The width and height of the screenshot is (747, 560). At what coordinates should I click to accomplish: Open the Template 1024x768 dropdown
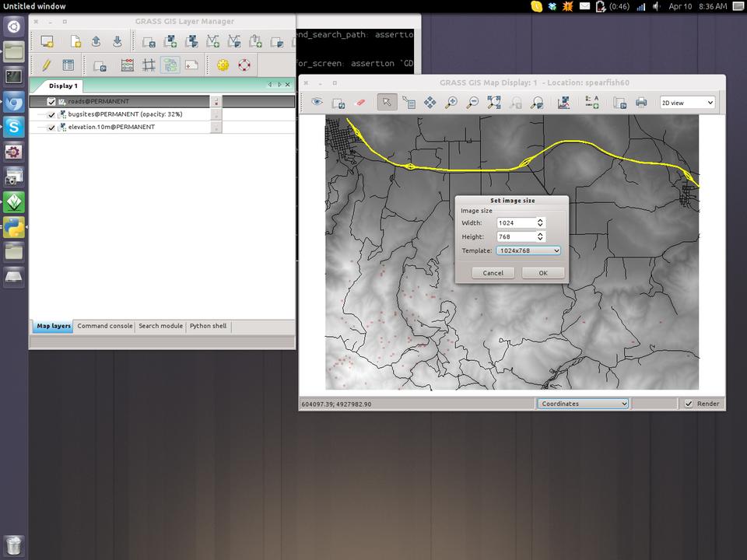pos(528,250)
